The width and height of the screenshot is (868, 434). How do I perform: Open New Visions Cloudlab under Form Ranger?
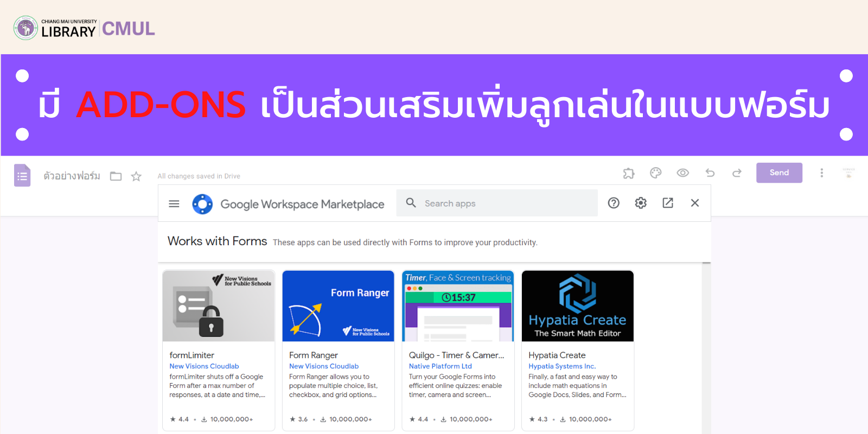324,366
